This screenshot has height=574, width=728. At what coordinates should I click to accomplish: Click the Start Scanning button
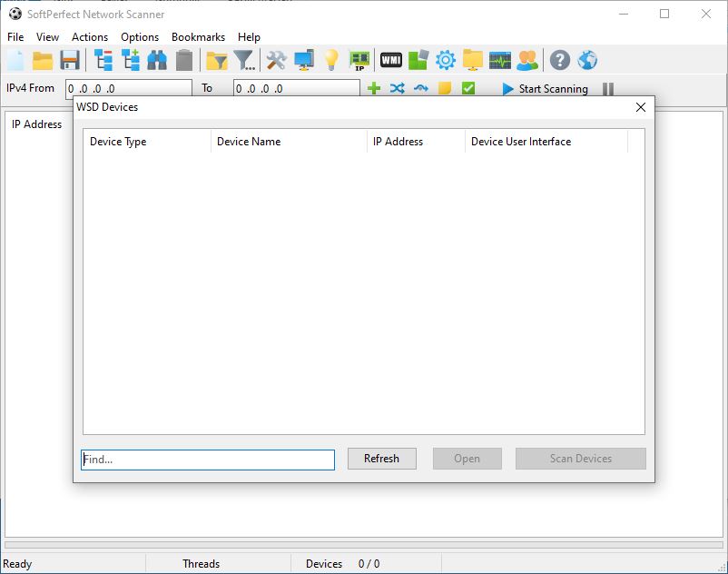pyautogui.click(x=545, y=89)
